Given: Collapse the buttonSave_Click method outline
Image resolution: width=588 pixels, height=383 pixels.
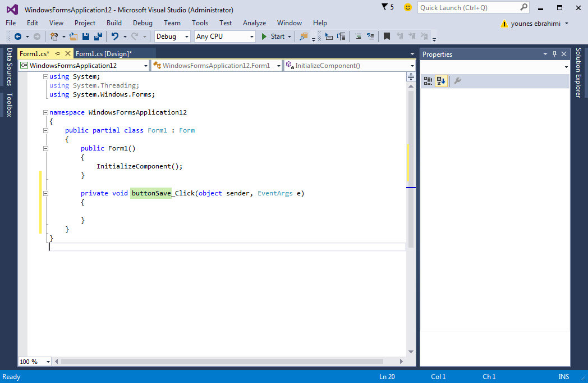Looking at the screenshot, I should point(45,193).
